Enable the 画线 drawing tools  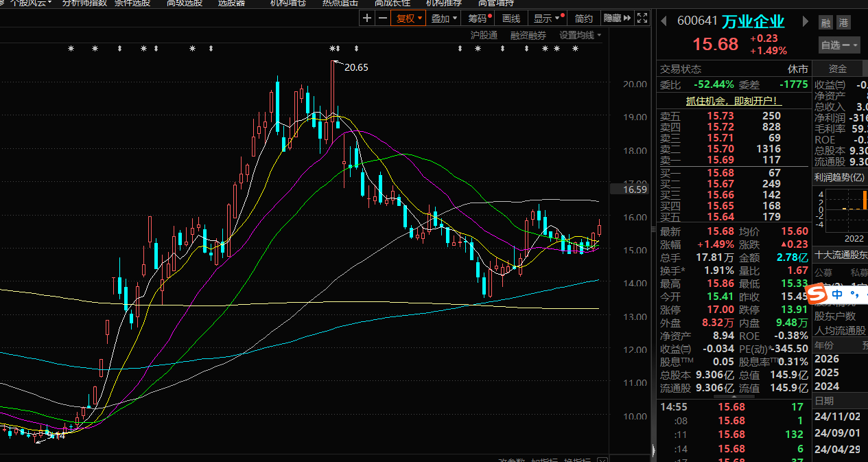[x=511, y=19]
